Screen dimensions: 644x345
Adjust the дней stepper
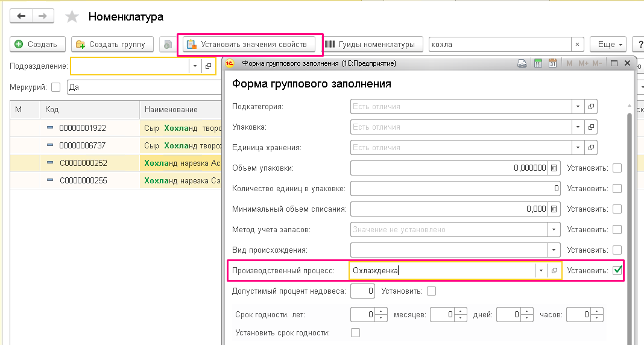point(527,315)
